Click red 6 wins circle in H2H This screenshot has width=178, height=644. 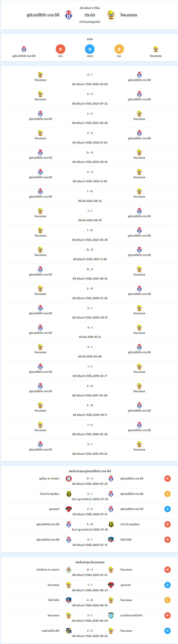click(60, 49)
